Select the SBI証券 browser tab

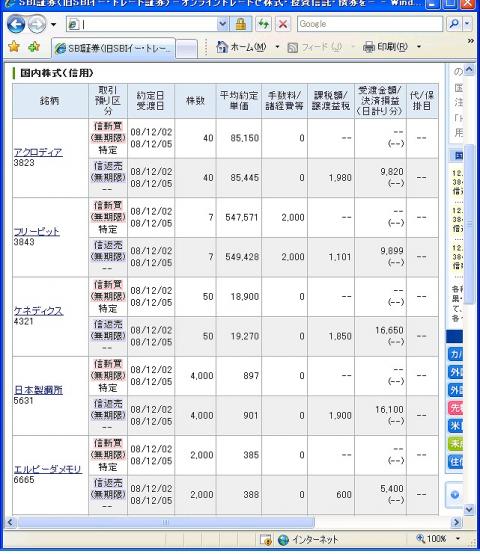(113, 48)
